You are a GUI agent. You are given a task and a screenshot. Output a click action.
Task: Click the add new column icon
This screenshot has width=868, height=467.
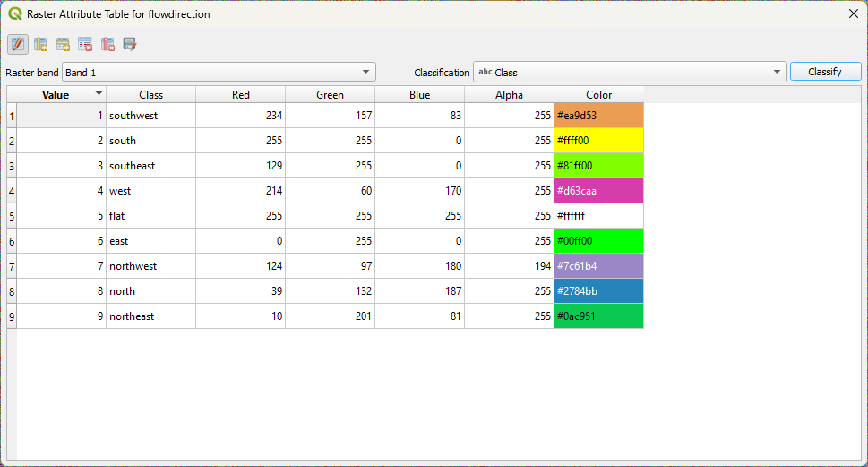40,44
